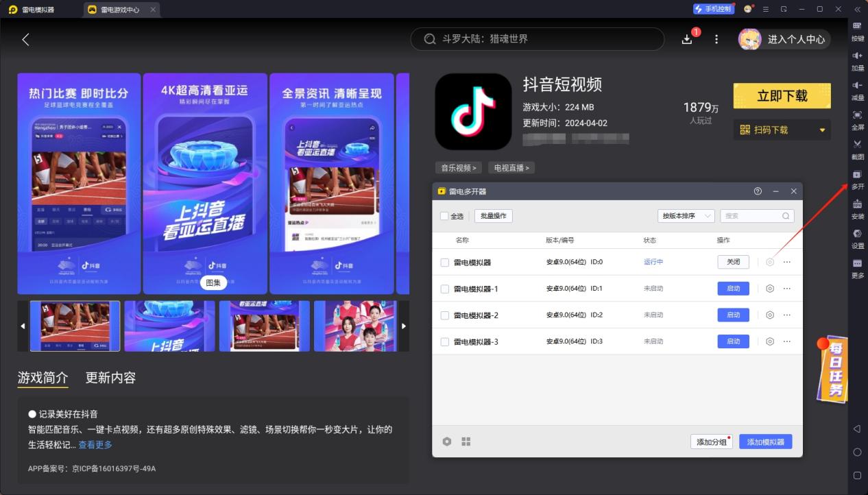The width and height of the screenshot is (868, 495).
Task: Check the 雷电模拟器-2 checkbox
Action: (444, 315)
